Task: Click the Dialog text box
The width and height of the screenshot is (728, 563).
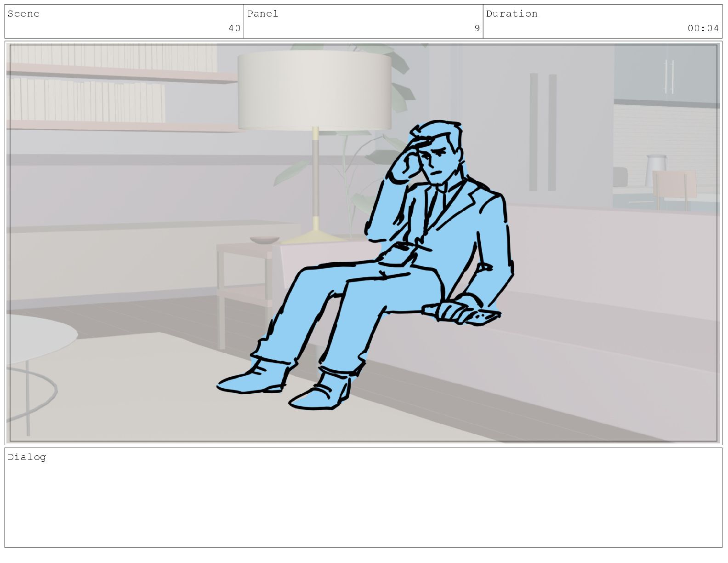Action: 364,498
